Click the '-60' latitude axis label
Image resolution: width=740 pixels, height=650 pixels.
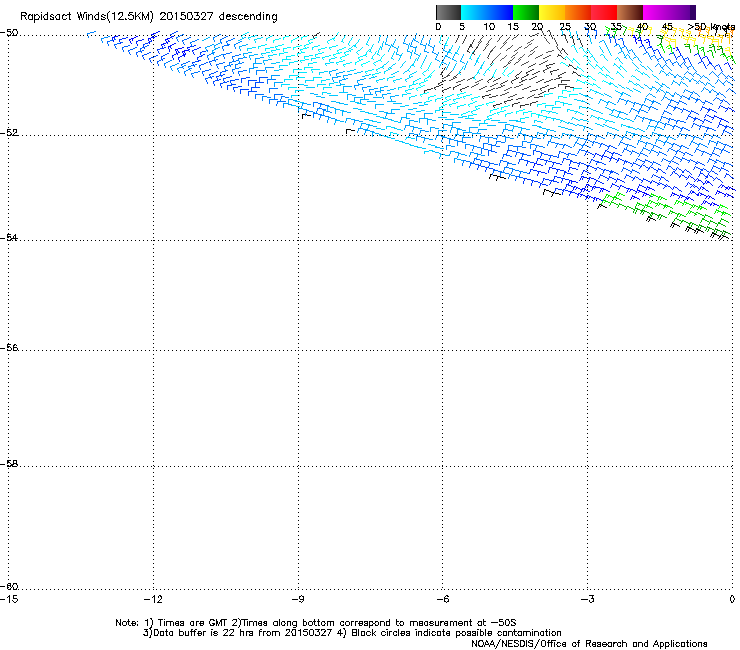(x=9, y=586)
